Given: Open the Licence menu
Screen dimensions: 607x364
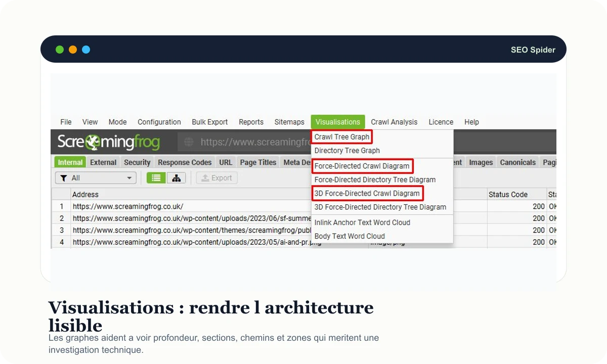Looking at the screenshot, I should point(441,122).
